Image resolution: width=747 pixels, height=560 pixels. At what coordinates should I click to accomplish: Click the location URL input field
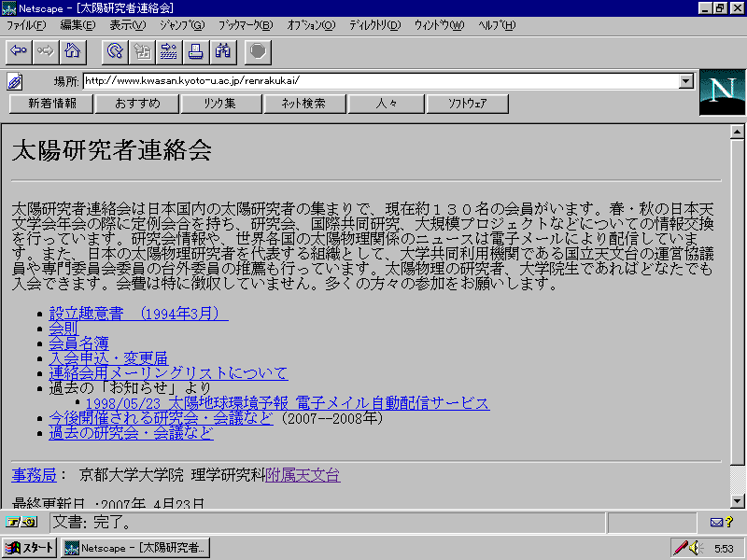point(382,81)
